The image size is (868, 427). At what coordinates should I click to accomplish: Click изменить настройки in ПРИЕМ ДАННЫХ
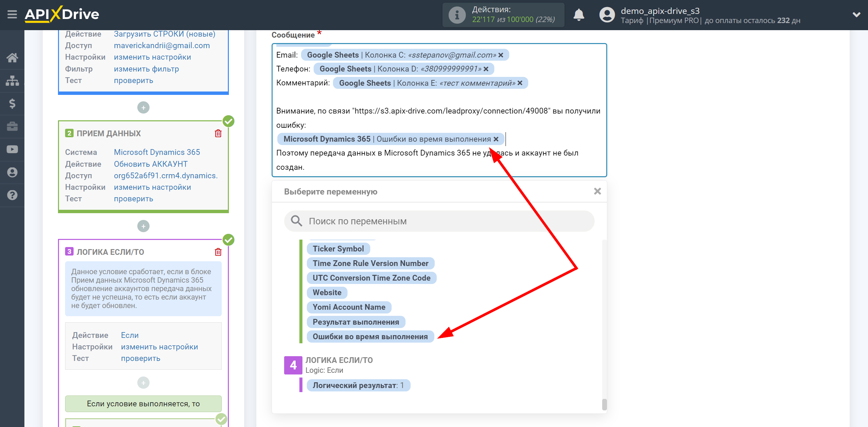coord(152,187)
